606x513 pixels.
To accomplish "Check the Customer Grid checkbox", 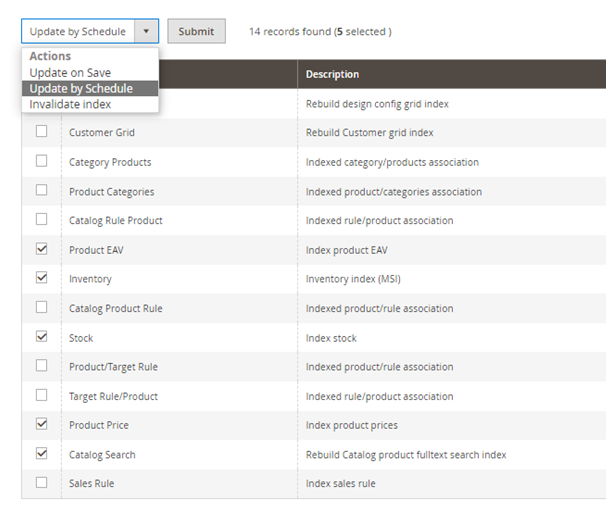I will (41, 132).
